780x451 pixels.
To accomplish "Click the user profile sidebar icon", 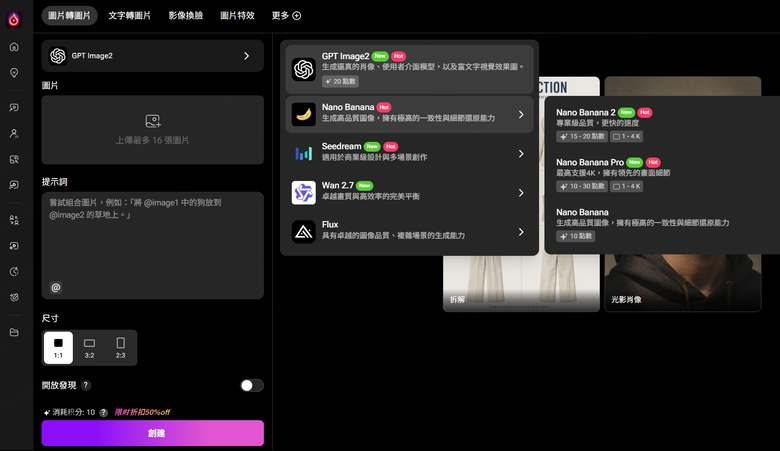I will point(14,133).
